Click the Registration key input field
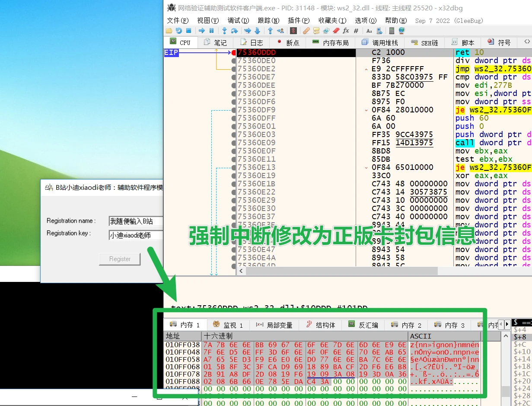532x406 pixels. point(136,235)
